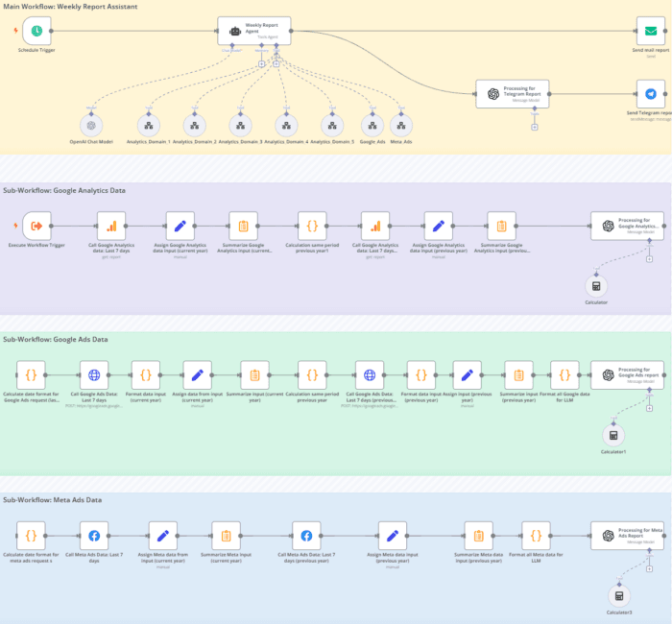This screenshot has width=672, height=624.
Task: Open Call Meta Ads Data: Last 7 days node
Action: [x=94, y=536]
